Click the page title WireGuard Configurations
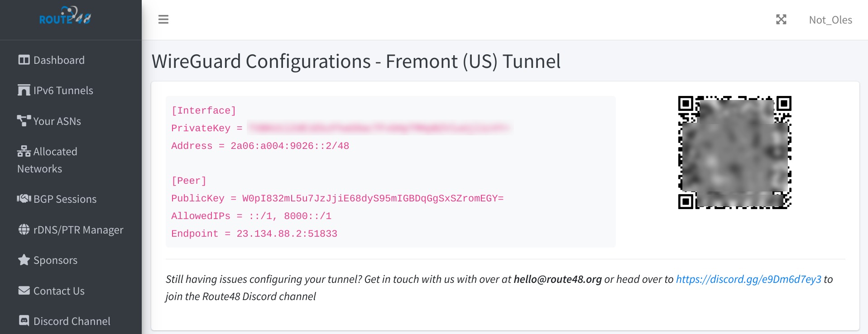Viewport: 868px width, 334px height. [x=356, y=62]
